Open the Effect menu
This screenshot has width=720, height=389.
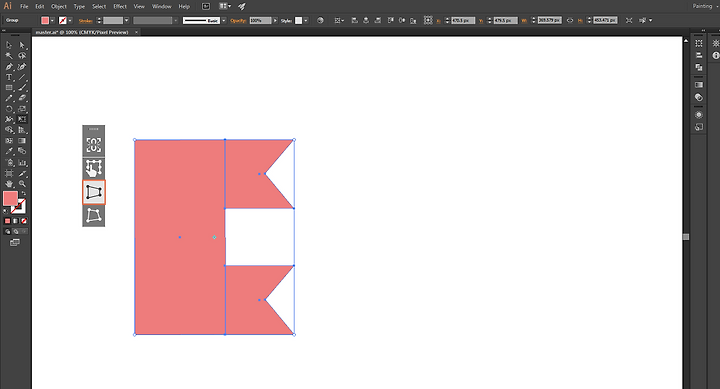[x=120, y=6]
